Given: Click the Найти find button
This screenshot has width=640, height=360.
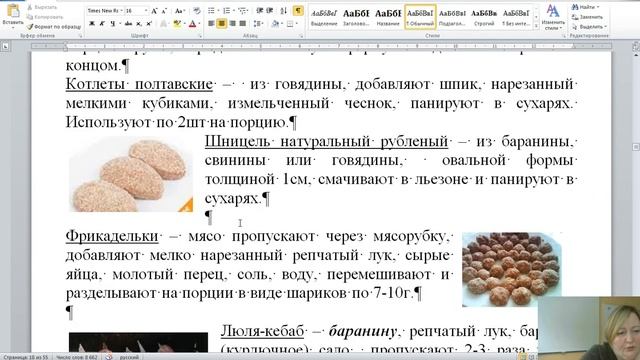Looking at the screenshot, I should [583, 7].
